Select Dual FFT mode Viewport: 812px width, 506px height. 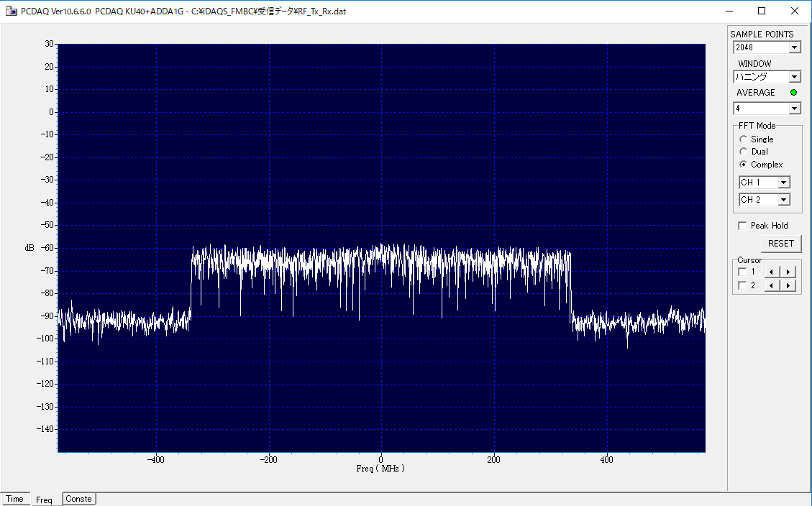(x=754, y=152)
